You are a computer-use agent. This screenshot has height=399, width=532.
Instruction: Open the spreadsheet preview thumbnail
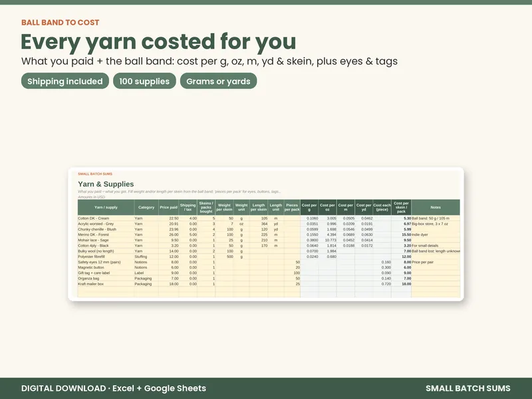[265, 234]
